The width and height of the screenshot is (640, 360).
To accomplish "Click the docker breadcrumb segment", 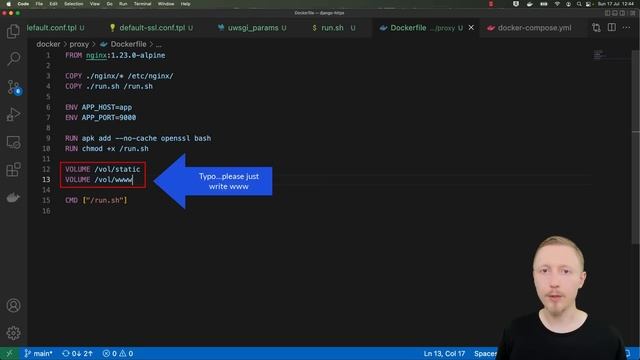I will tap(48, 44).
